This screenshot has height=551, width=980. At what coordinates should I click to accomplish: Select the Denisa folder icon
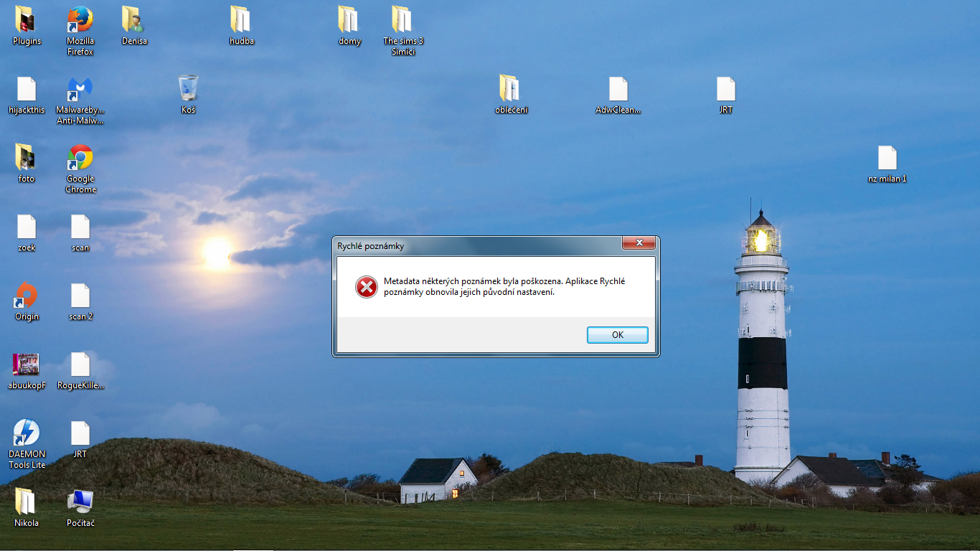pos(134,19)
